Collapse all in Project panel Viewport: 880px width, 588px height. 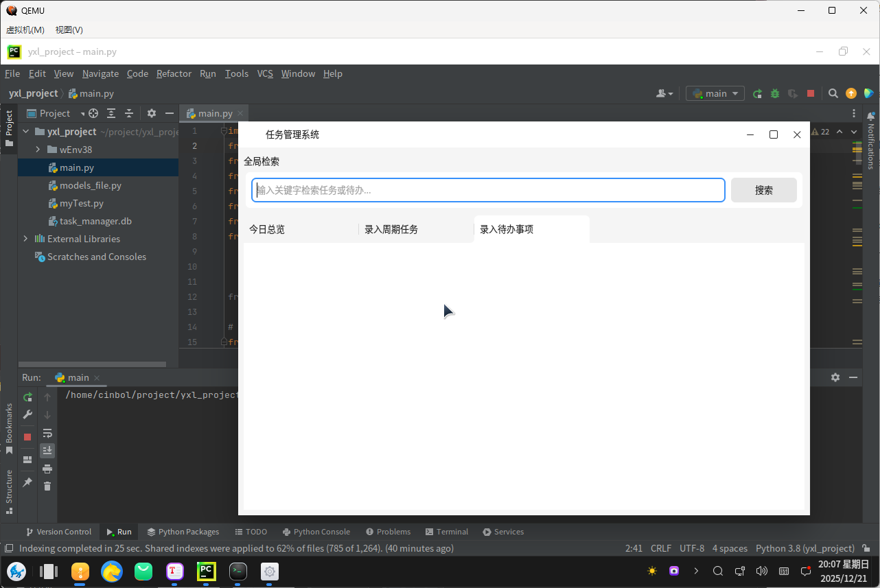pyautogui.click(x=128, y=113)
